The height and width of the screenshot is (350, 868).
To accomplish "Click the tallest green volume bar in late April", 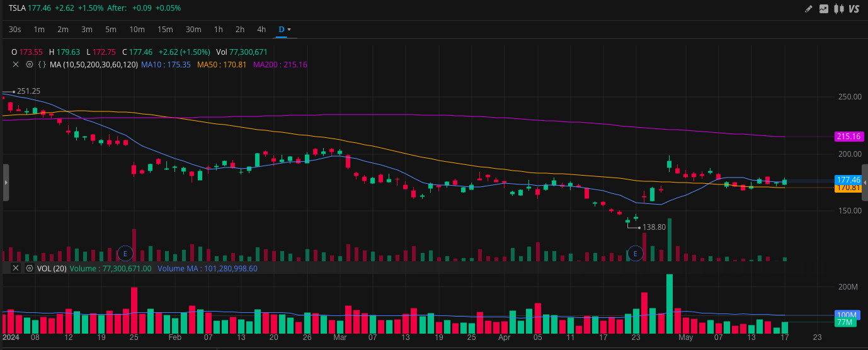I will 669,304.
